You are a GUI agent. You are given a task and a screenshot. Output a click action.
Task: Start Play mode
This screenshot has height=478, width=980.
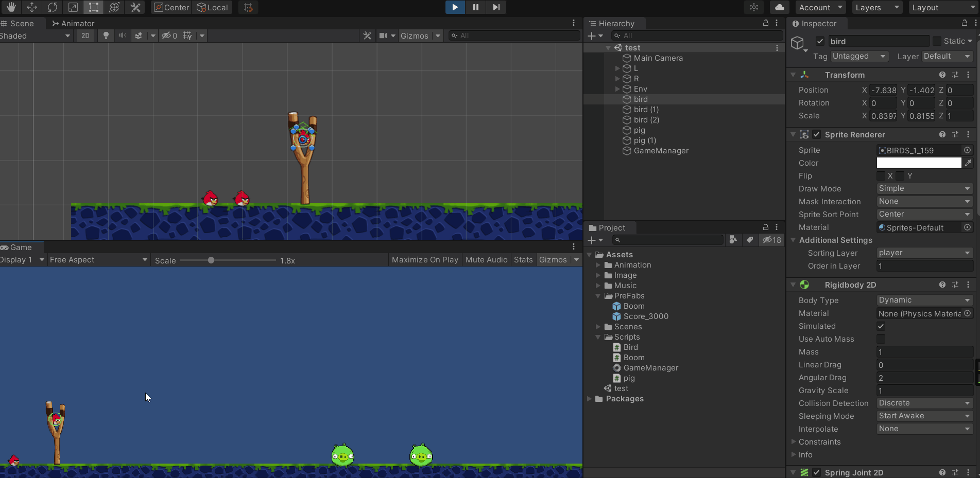[455, 7]
